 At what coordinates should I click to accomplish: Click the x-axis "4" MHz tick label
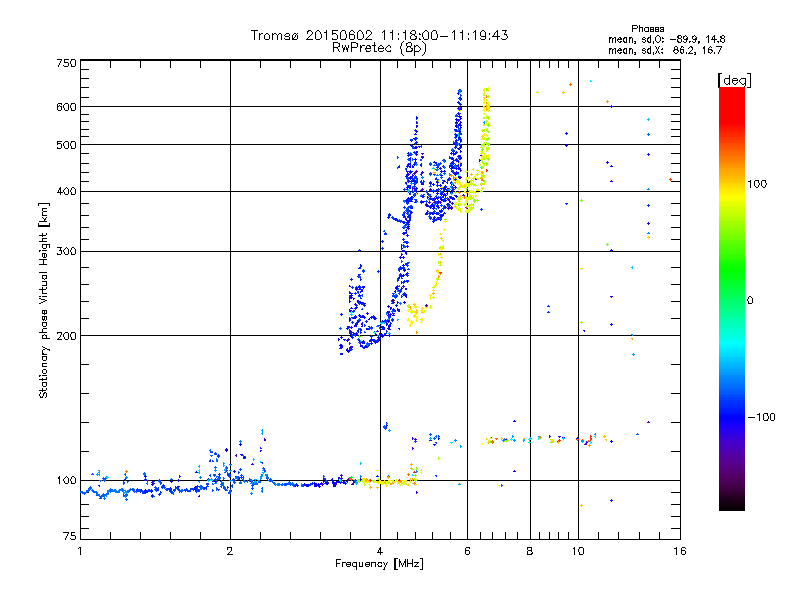pos(380,551)
